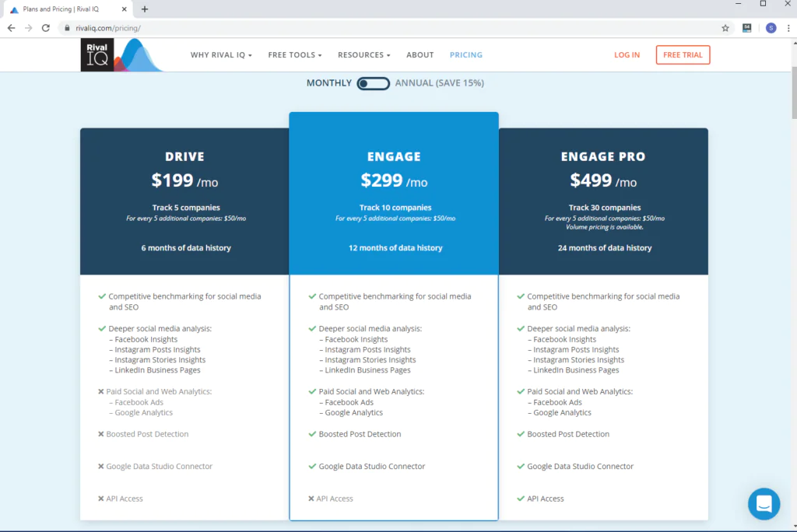Viewport: 797px width, 532px height.
Task: Reload the page with the refresh icon
Action: click(46, 28)
